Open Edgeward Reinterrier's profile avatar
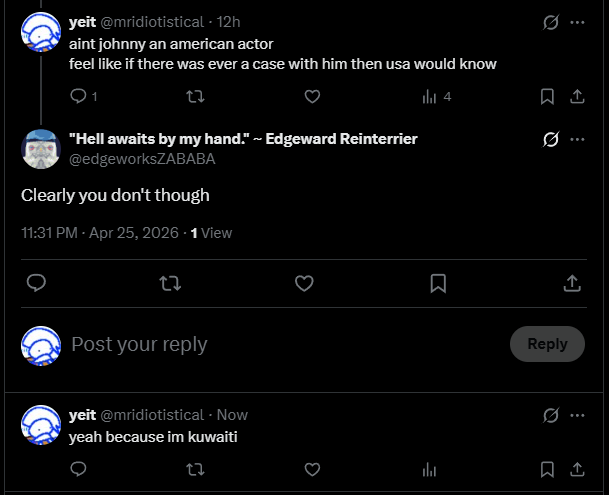 click(42, 149)
